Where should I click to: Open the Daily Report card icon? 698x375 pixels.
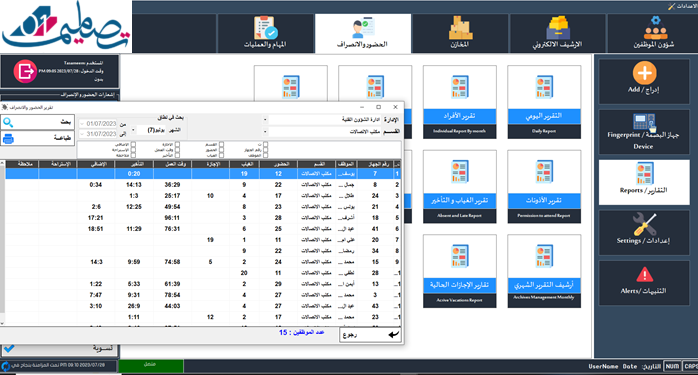544,86
